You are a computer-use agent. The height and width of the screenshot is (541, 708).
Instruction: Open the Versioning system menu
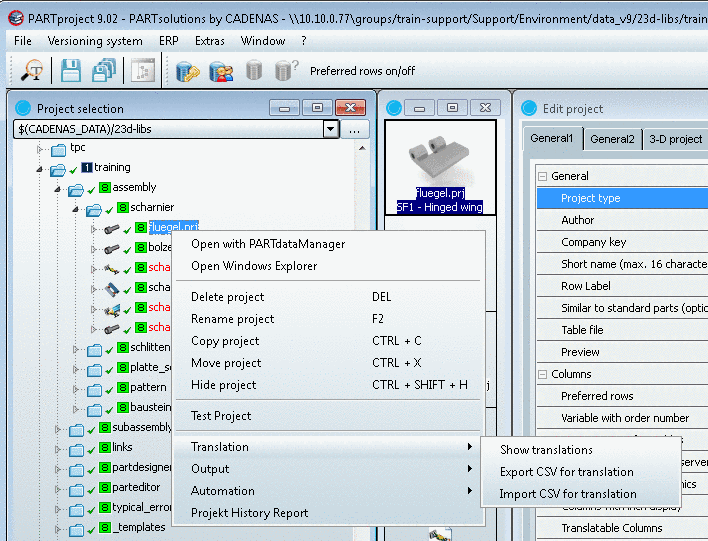(95, 41)
